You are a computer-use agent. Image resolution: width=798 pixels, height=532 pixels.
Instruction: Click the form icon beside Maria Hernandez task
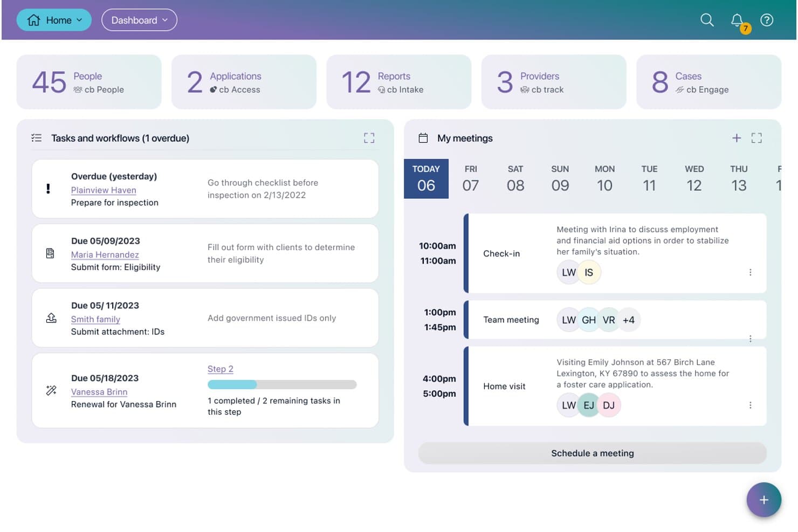click(x=50, y=253)
